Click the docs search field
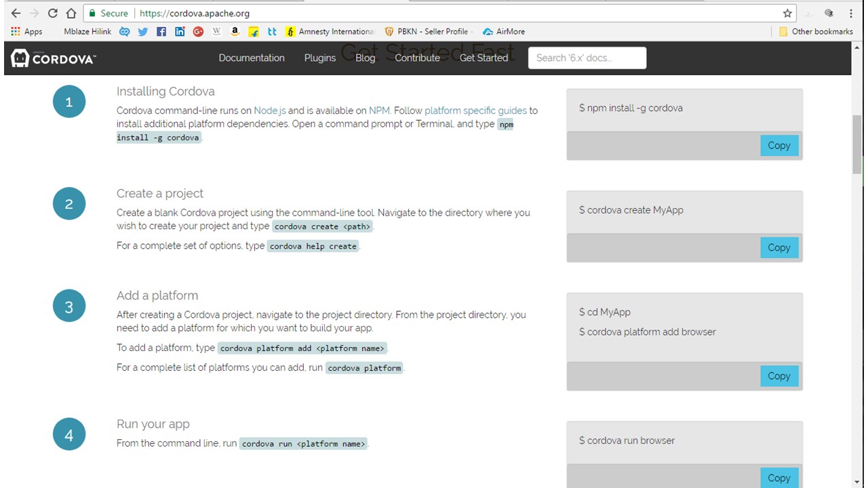The image size is (868, 488). pos(587,58)
